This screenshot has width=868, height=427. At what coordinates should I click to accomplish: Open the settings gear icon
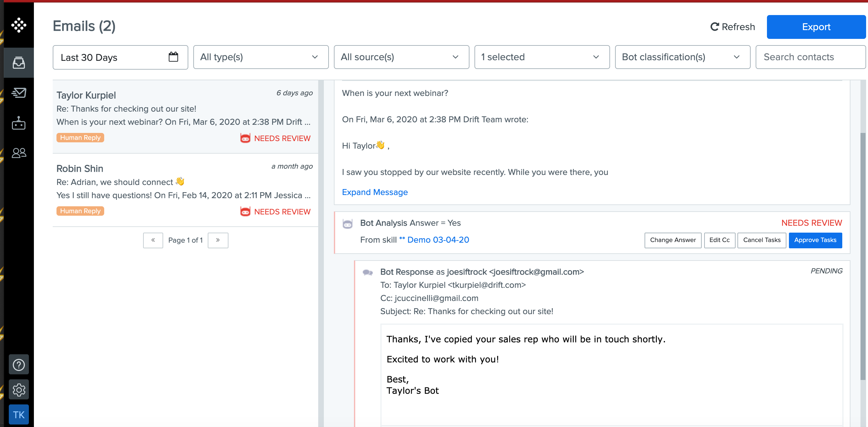[x=19, y=390]
